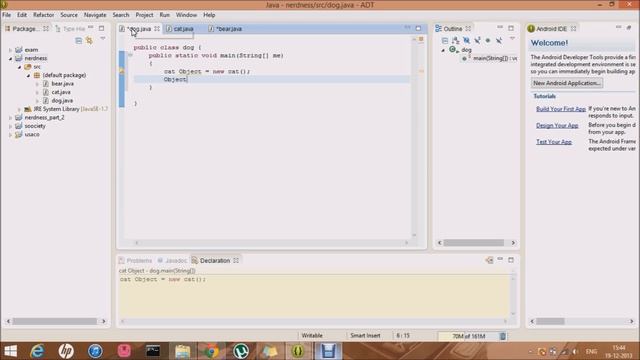The width and height of the screenshot is (640, 360).
Task: Expand the nerdness_part_2 project
Action: click(10, 118)
